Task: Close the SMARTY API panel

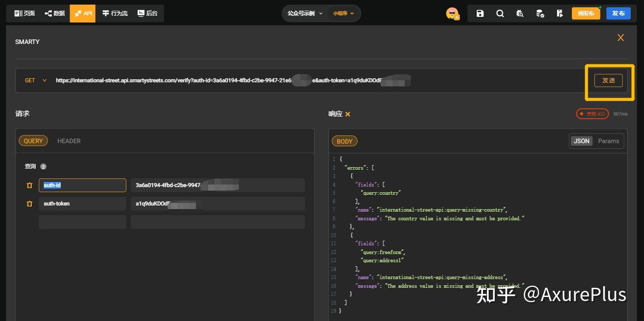Action: tap(620, 38)
